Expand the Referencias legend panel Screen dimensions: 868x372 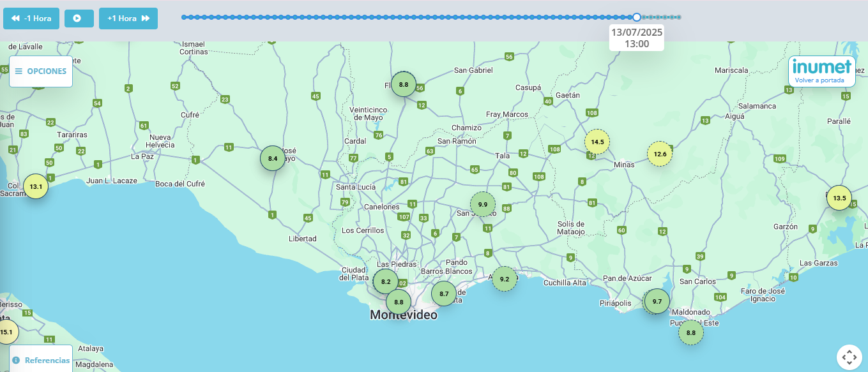point(41,360)
